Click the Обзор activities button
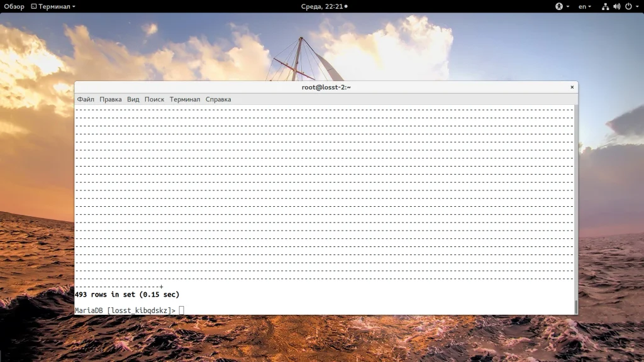The width and height of the screenshot is (644, 362). pyautogui.click(x=14, y=6)
